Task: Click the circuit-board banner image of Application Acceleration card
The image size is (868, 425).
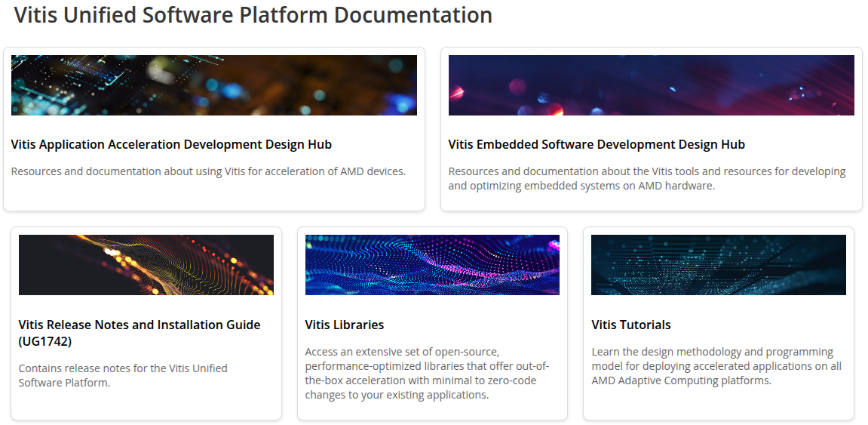Action: pyautogui.click(x=213, y=85)
